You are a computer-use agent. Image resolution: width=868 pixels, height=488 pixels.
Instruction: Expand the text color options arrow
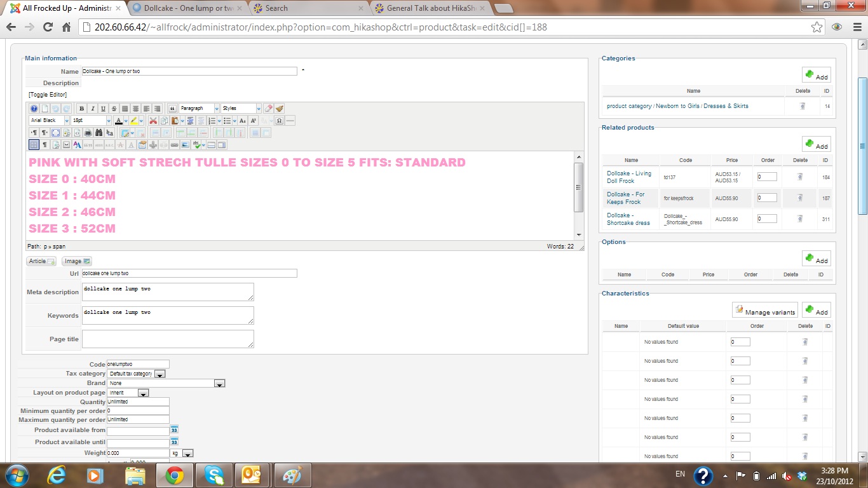[126, 121]
